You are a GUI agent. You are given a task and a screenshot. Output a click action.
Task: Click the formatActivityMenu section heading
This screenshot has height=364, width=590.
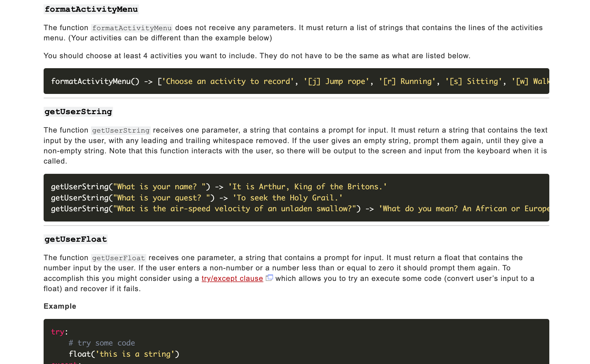coord(91,9)
